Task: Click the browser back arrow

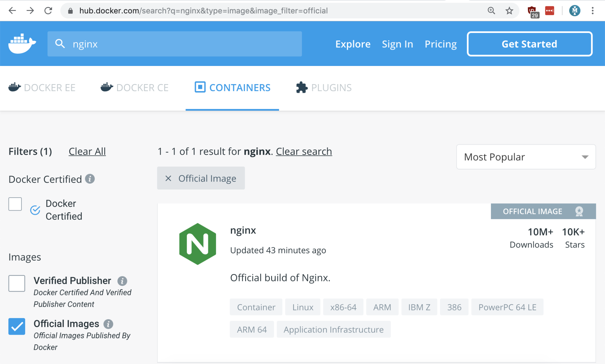Action: pos(12,11)
